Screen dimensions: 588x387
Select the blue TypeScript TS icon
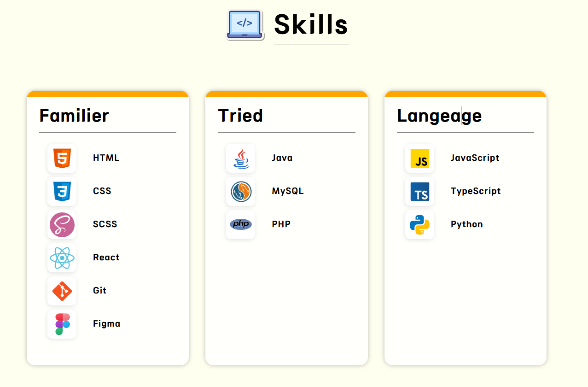pos(419,191)
